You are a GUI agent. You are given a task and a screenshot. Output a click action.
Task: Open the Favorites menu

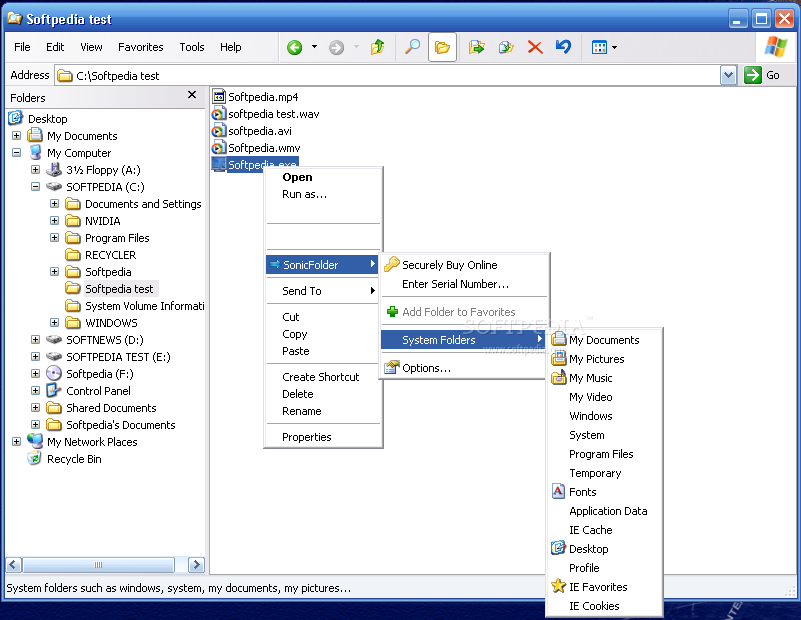click(x=140, y=47)
